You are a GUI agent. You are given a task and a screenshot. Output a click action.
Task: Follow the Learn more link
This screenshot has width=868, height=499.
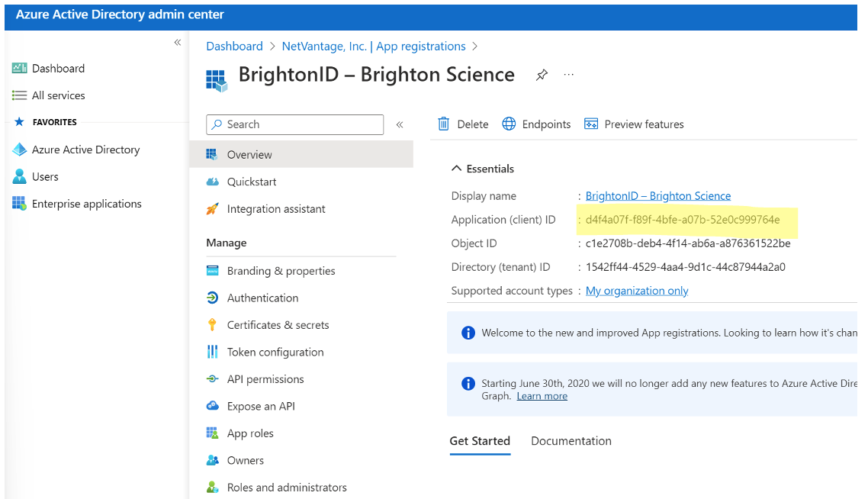click(542, 396)
